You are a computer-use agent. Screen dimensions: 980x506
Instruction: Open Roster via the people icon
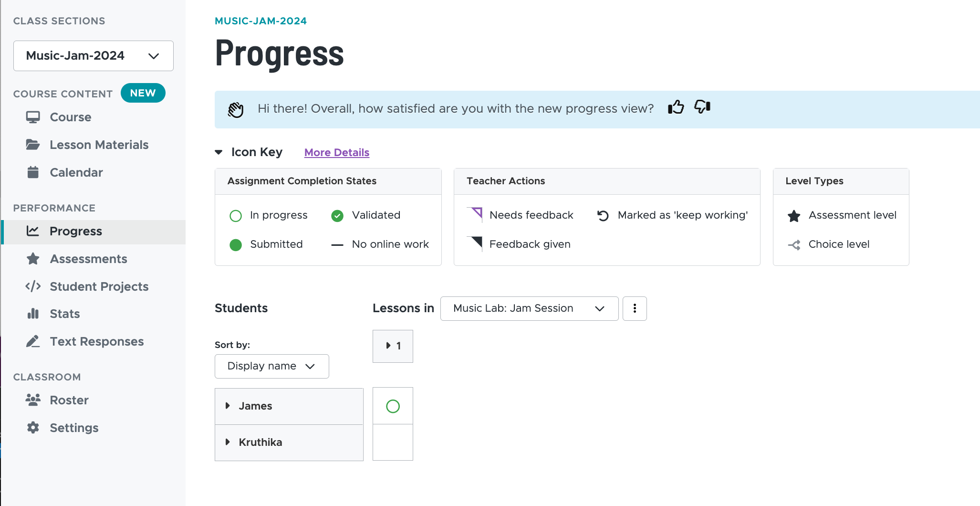pyautogui.click(x=33, y=400)
